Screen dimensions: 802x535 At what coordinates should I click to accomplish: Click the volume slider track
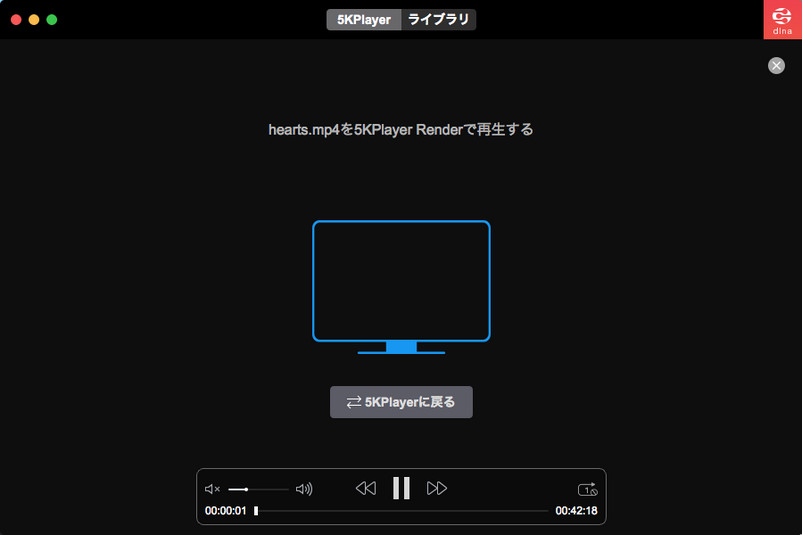[x=258, y=489]
